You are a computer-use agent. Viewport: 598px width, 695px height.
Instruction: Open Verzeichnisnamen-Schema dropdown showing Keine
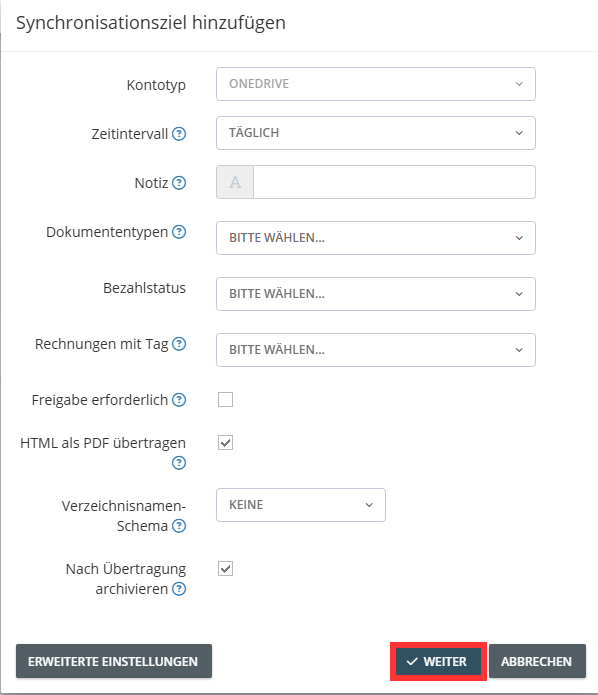tap(301, 505)
